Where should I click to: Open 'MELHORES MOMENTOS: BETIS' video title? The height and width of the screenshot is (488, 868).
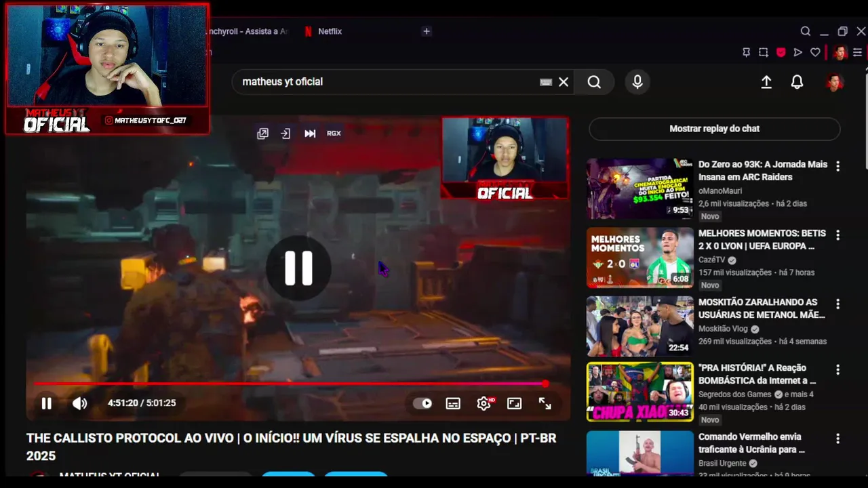tap(762, 239)
